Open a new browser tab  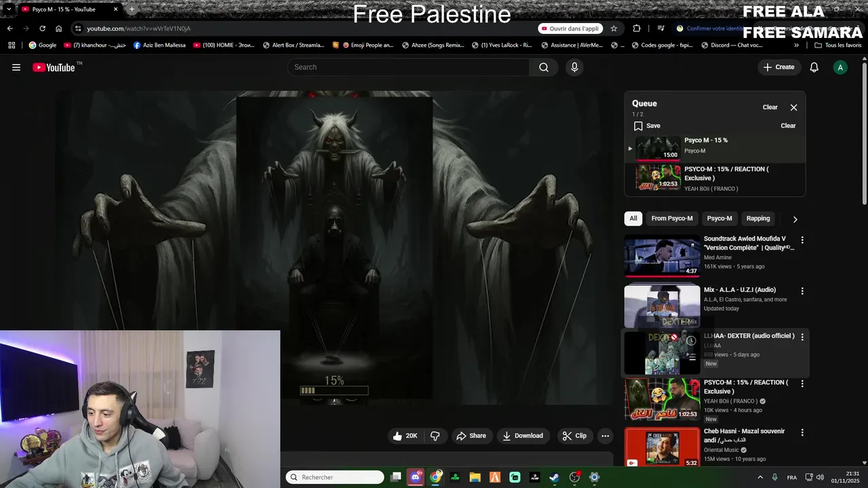[x=132, y=9]
